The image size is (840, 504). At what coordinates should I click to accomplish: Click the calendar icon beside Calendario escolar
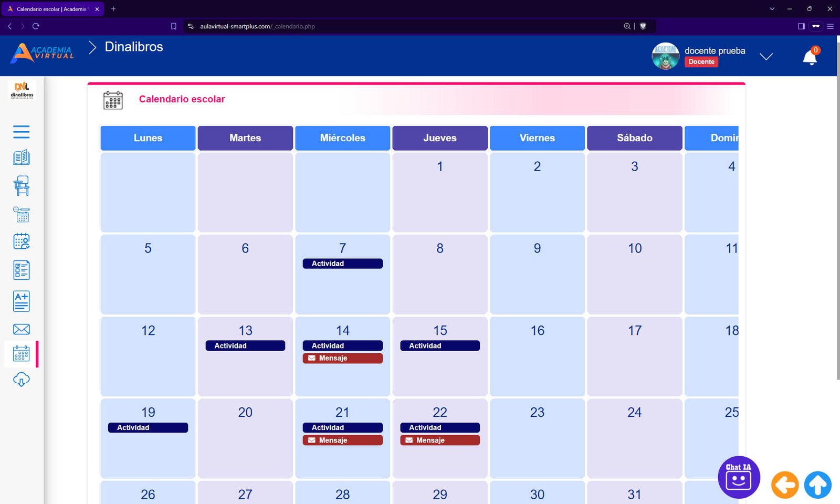click(x=113, y=100)
